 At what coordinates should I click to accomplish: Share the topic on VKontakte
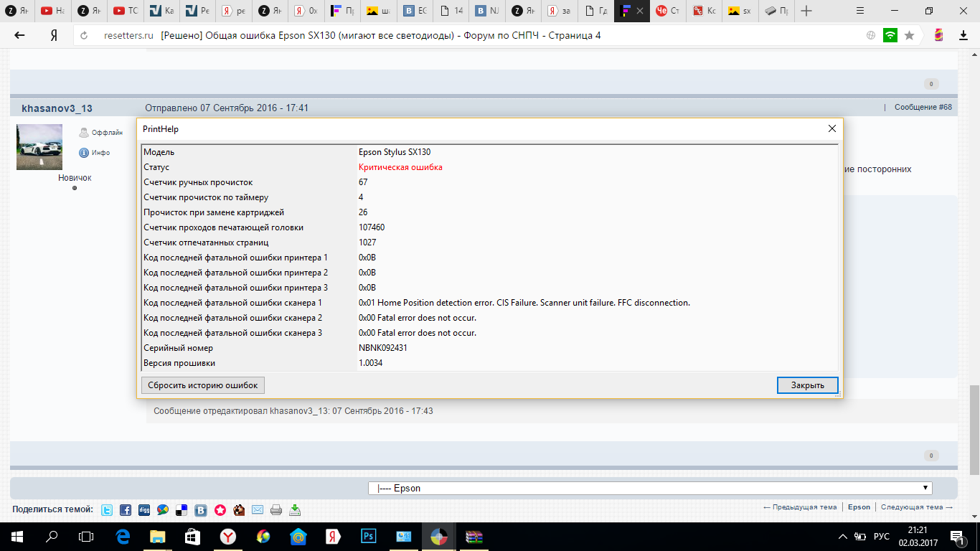(x=201, y=510)
